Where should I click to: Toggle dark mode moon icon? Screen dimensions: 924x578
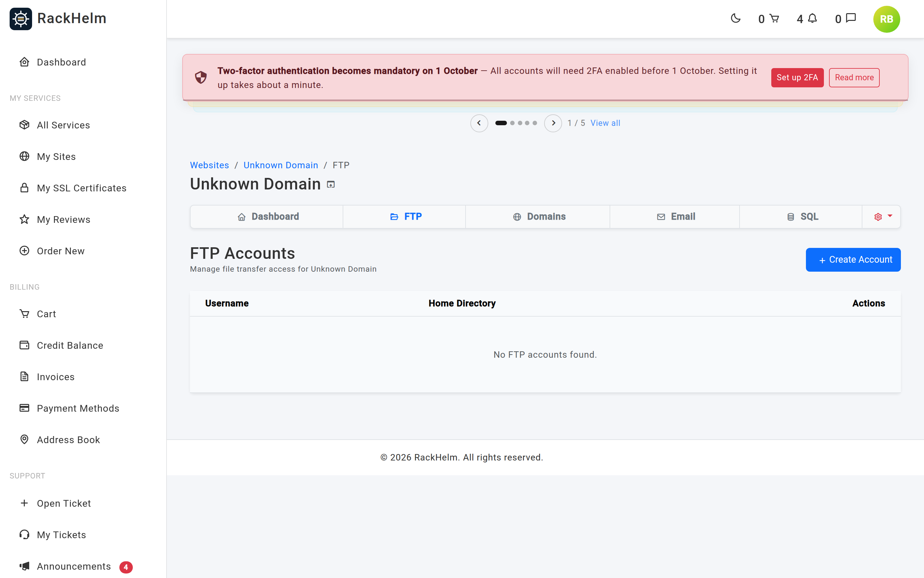[x=735, y=18]
